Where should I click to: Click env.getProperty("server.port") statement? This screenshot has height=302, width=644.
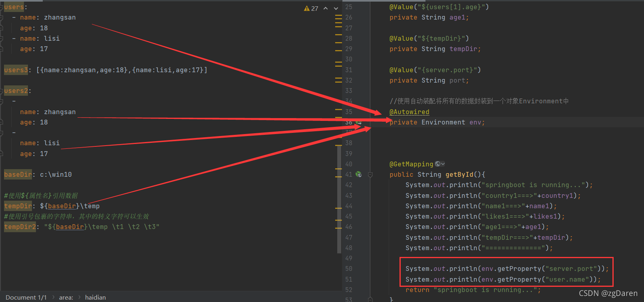pos(507,268)
